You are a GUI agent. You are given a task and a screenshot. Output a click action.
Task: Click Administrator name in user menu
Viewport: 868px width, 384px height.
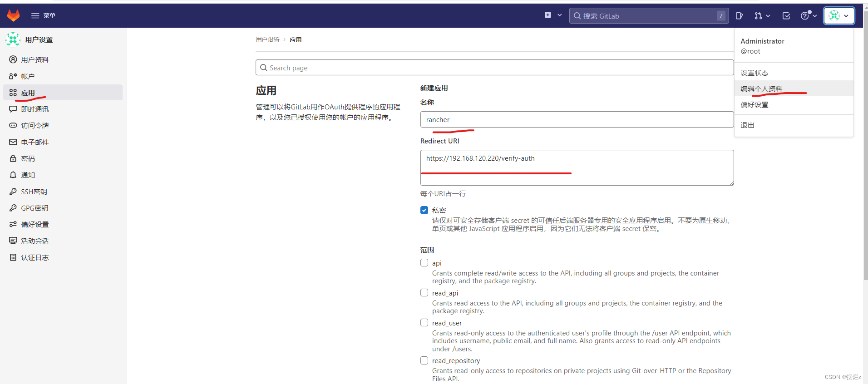(762, 41)
